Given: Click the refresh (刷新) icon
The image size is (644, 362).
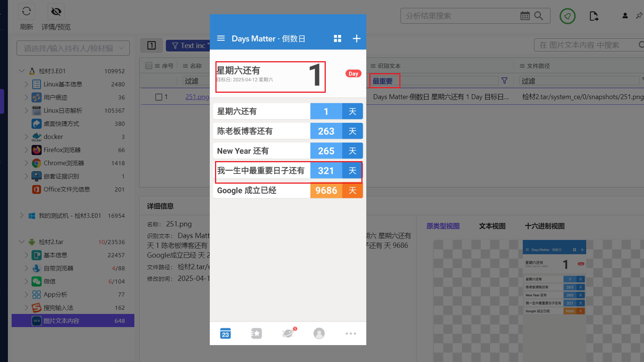Looking at the screenshot, I should pos(26,12).
